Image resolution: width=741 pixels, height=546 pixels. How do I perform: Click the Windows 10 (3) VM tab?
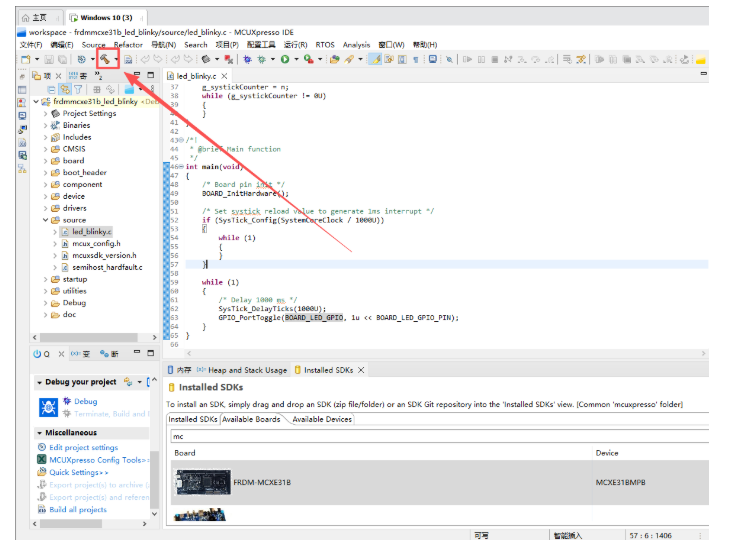tap(106, 18)
